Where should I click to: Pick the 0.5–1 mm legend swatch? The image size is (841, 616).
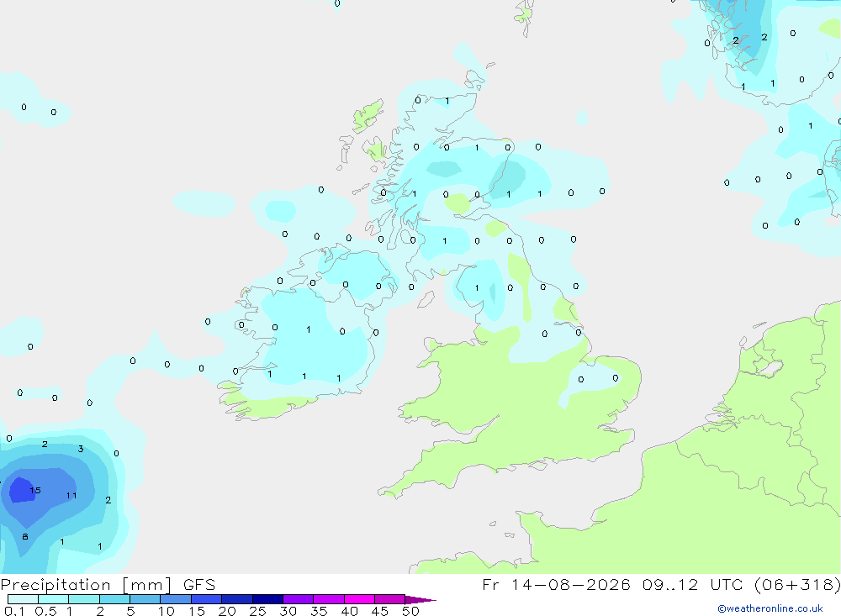click(x=54, y=599)
